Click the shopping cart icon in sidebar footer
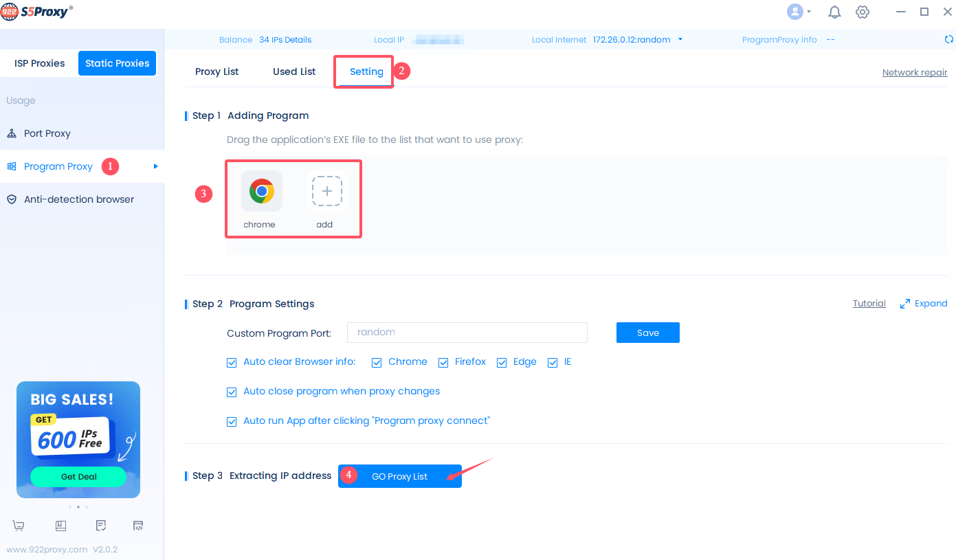This screenshot has height=560, width=956. coord(19,526)
